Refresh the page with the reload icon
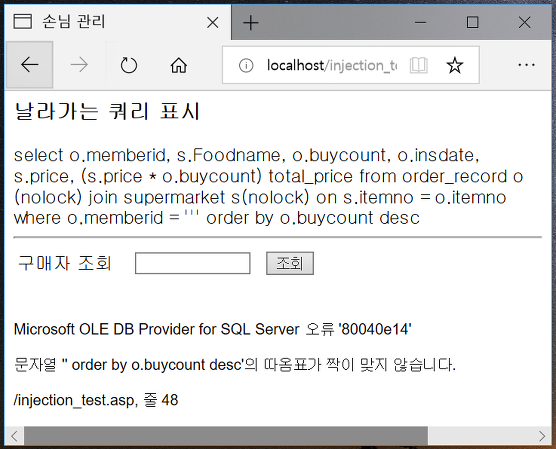Viewport: 556px width, 449px height. [x=128, y=65]
